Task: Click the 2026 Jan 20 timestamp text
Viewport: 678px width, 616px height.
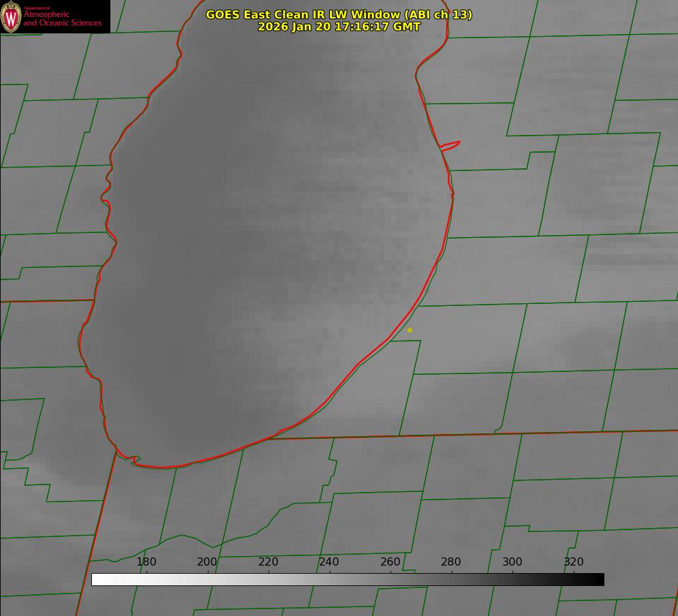Action: (x=339, y=27)
